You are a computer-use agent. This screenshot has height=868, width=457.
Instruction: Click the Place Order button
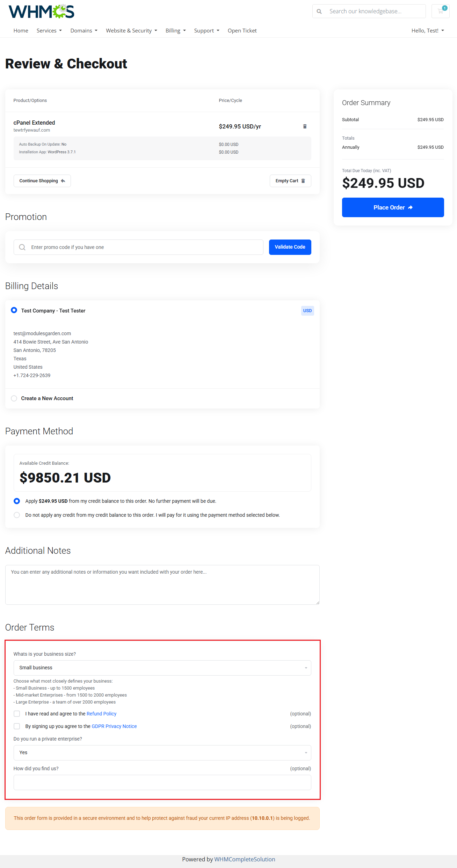393,207
